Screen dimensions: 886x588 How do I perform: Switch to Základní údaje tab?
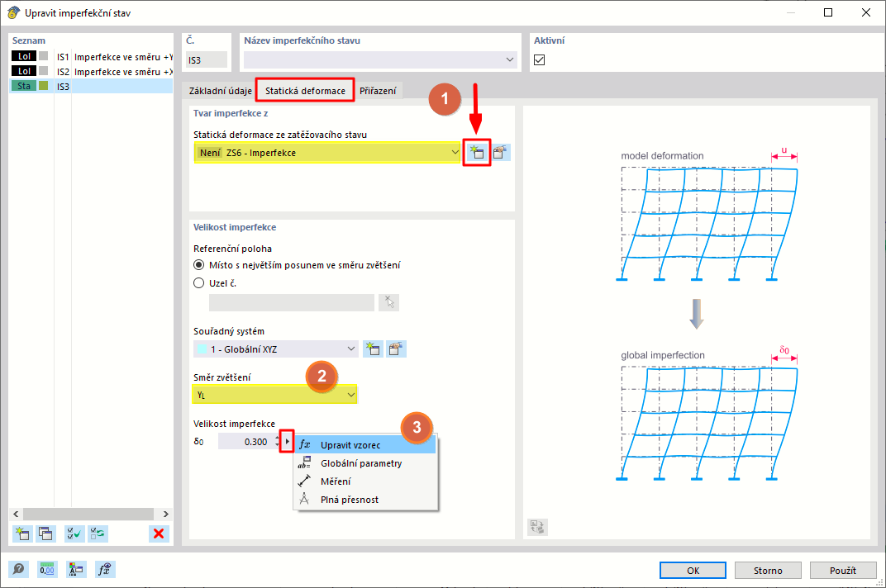pos(221,91)
